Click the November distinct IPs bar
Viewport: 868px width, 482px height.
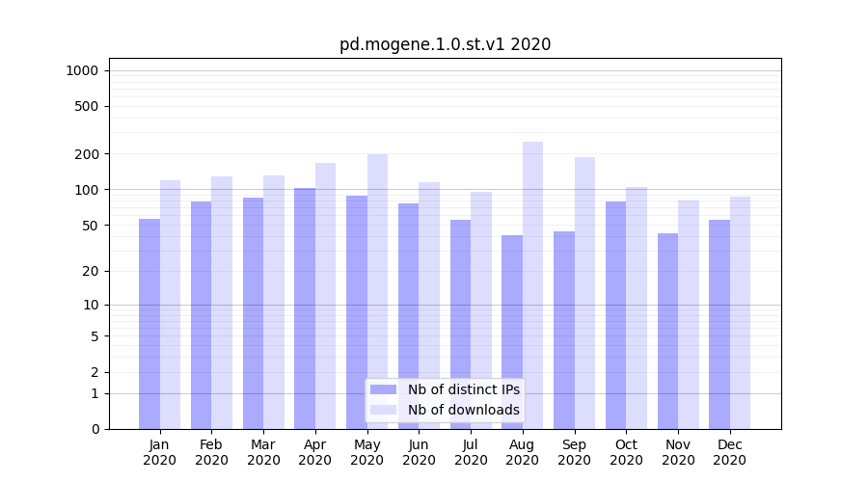pos(667,331)
